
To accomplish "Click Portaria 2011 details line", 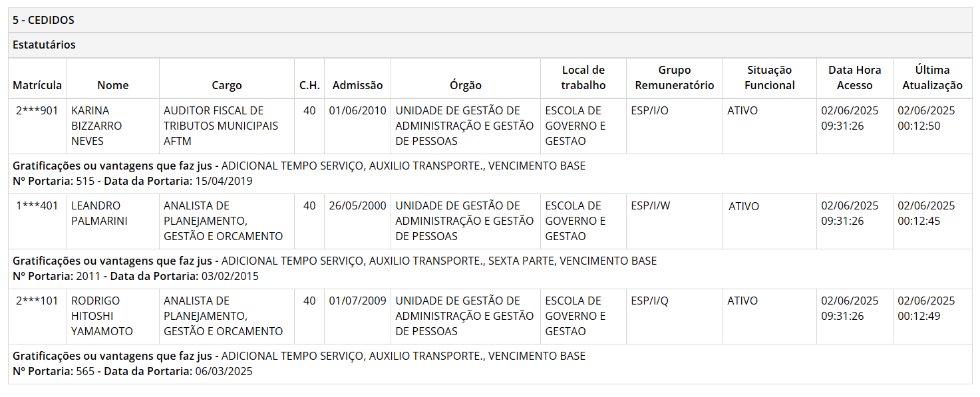I will point(136,276).
